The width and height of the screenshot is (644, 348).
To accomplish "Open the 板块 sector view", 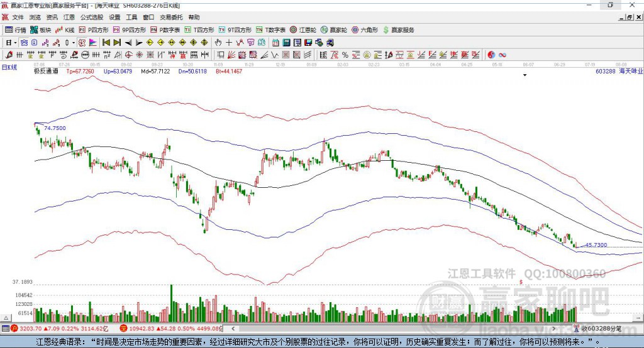I will (x=40, y=30).
